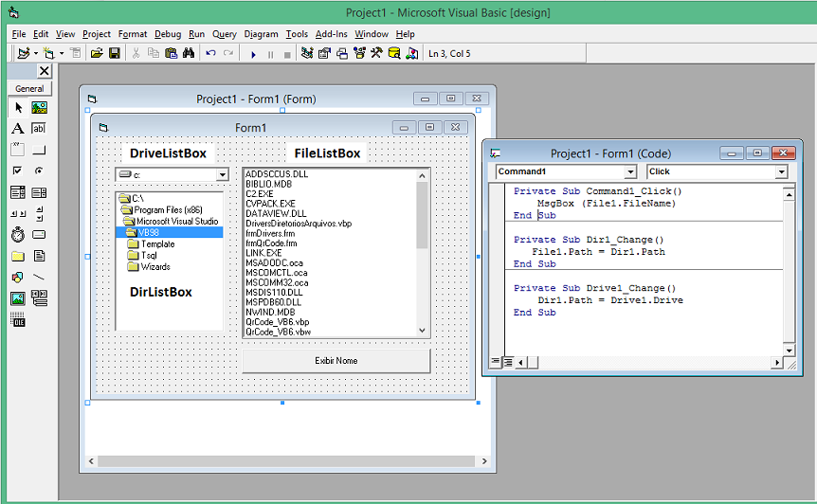Image resolution: width=817 pixels, height=504 pixels.
Task: Open the Format menu
Action: (x=133, y=34)
